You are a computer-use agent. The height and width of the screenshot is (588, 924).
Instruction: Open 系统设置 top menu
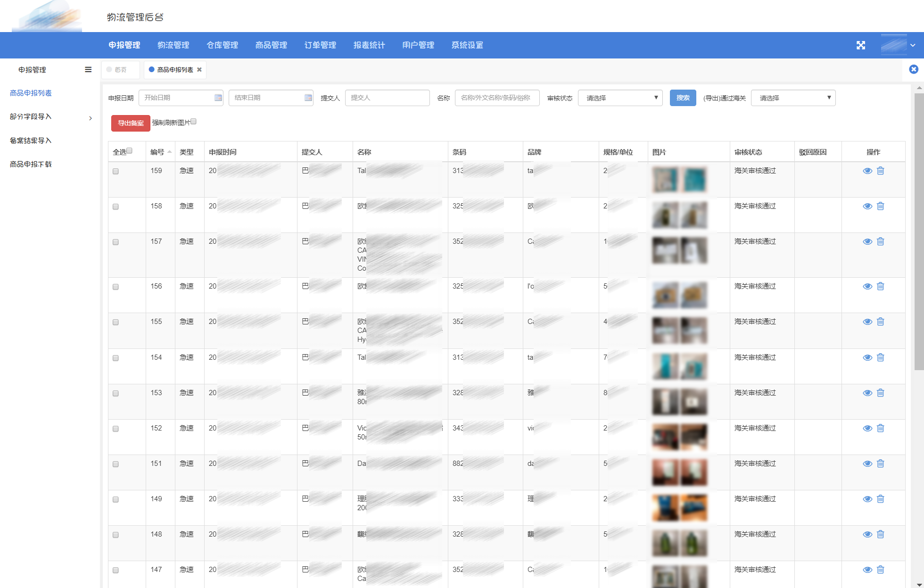467,45
